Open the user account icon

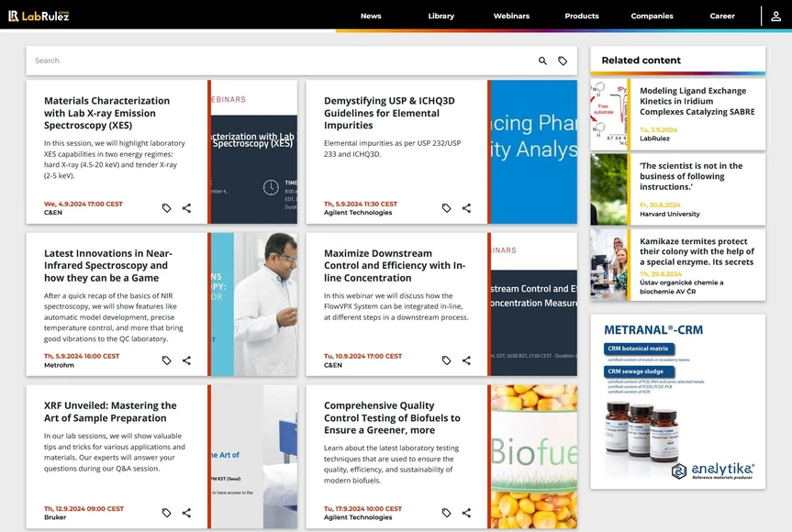click(x=775, y=17)
